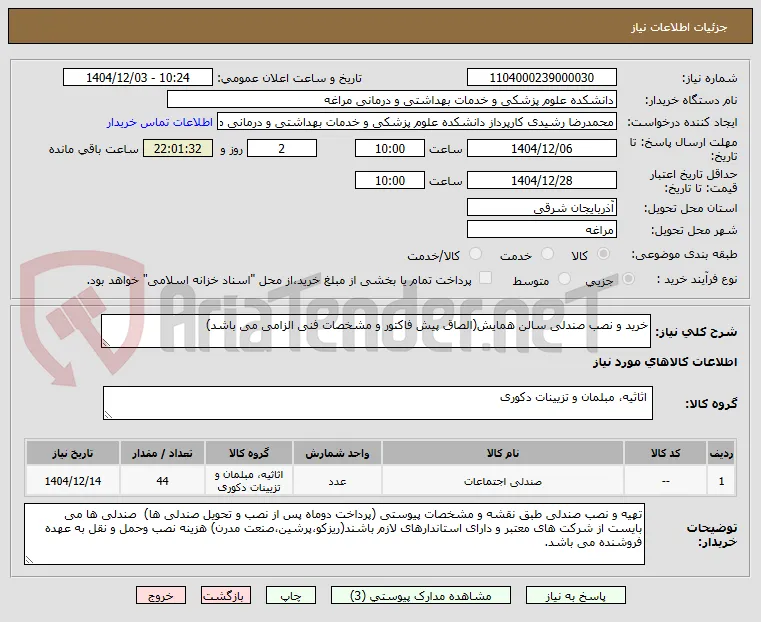Click the صندلی اجتماعات item cell

click(503, 481)
